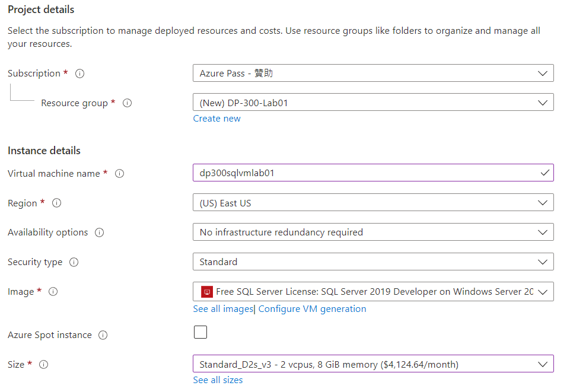
Task: Click info icon beside Size label
Action: tap(43, 365)
